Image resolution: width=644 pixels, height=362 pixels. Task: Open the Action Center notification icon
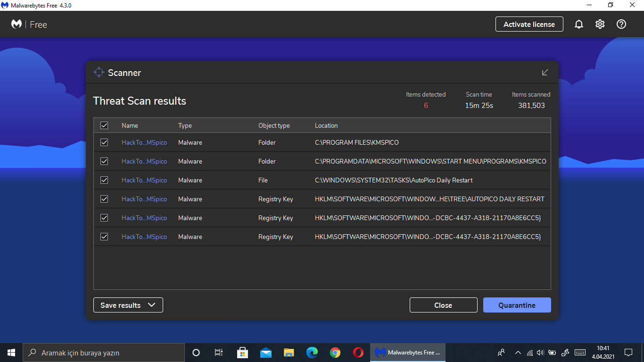tap(628, 353)
